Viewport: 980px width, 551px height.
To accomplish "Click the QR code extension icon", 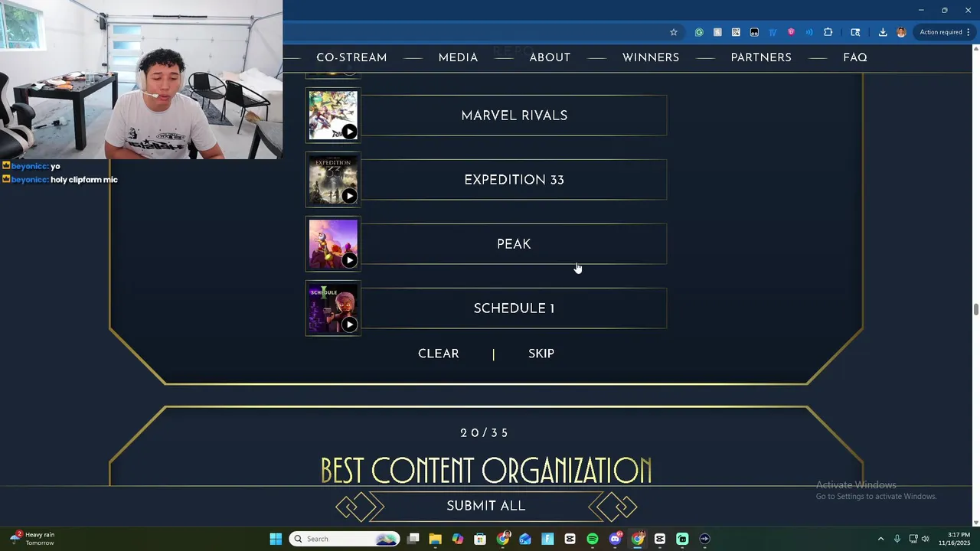I will 736,32.
